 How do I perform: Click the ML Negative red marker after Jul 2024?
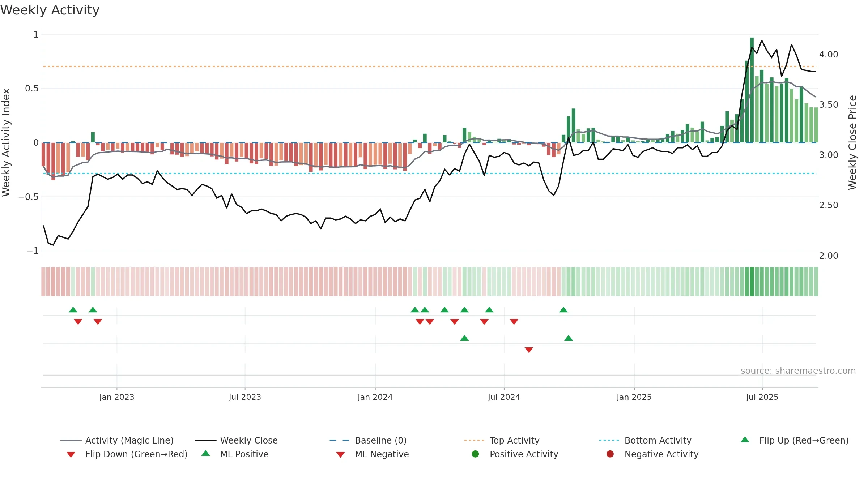point(529,350)
